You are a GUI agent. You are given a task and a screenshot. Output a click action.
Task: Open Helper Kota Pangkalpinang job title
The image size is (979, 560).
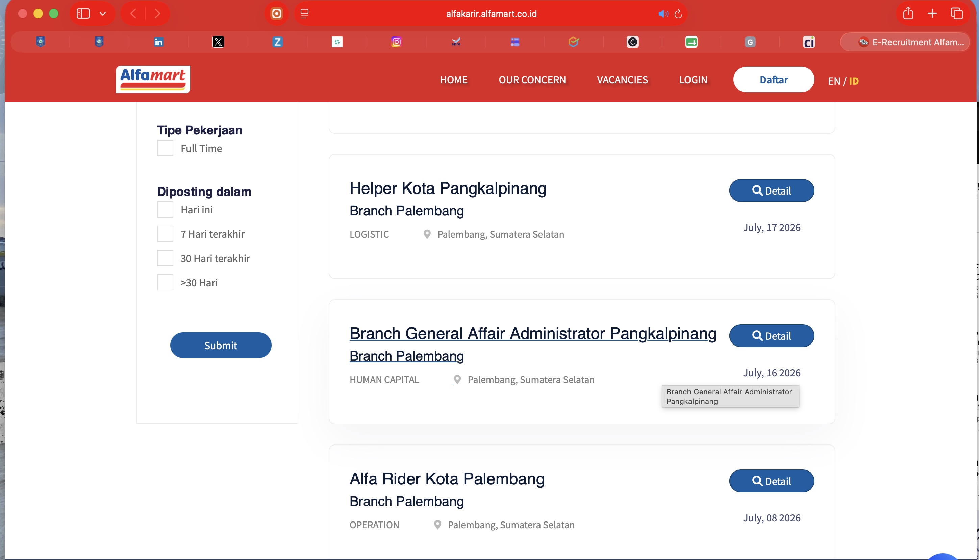[448, 188]
